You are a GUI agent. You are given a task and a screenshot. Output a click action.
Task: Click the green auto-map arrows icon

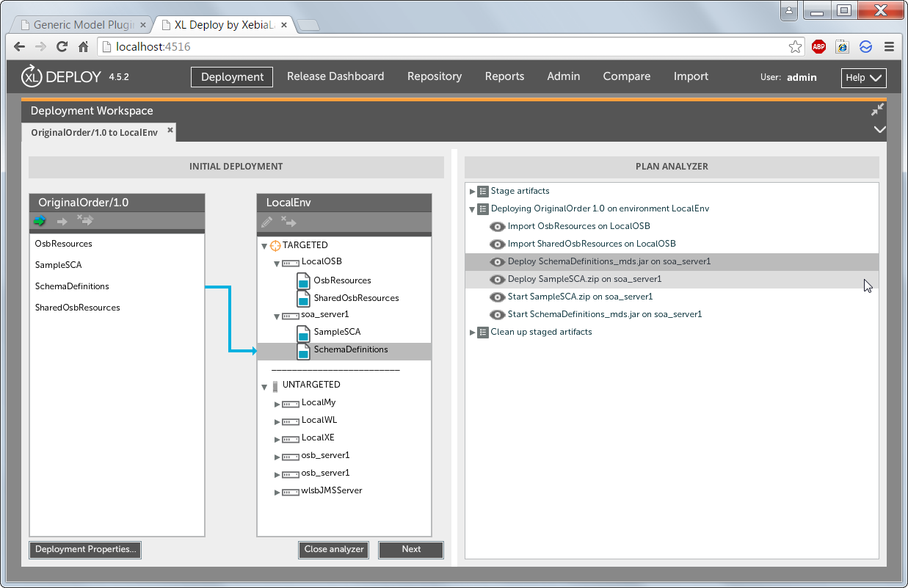point(40,221)
